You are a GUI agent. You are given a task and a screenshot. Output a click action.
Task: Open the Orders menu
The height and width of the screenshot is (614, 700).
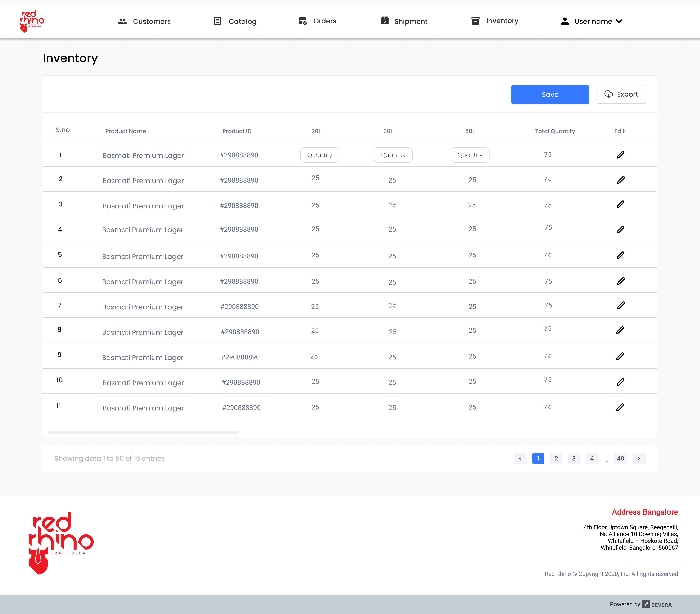click(317, 21)
